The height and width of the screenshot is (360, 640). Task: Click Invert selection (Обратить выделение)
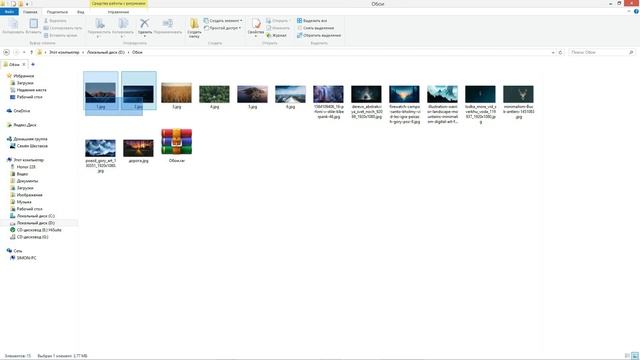tap(319, 36)
